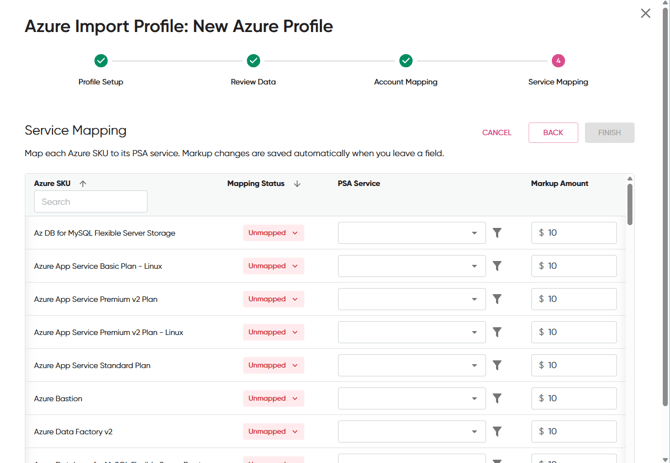Filter services for Azure App Service Basic Plan - Linux
Screen dimensions: 670x463
(497, 266)
